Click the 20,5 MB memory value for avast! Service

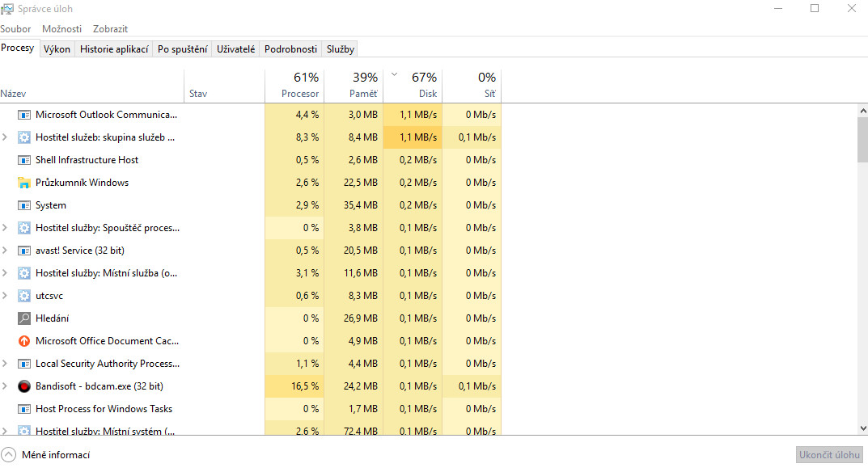click(x=360, y=250)
